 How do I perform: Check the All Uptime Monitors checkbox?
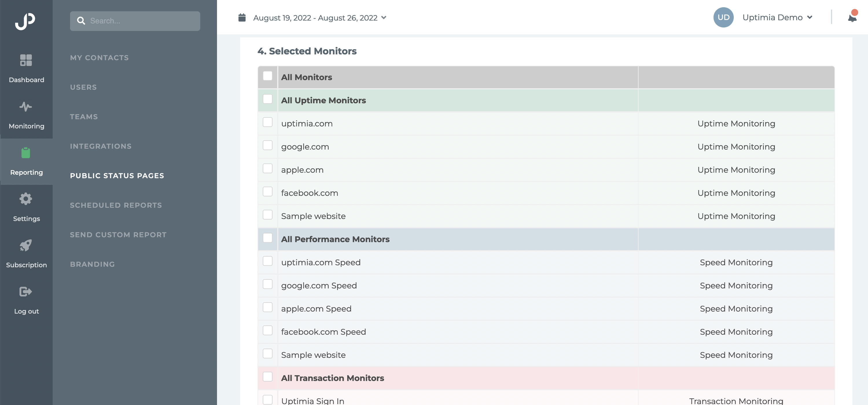268,99
